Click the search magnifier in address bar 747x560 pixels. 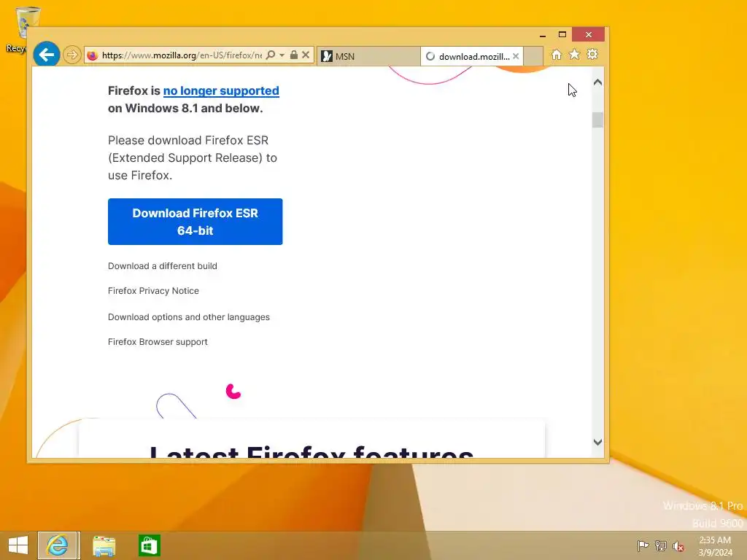(271, 55)
